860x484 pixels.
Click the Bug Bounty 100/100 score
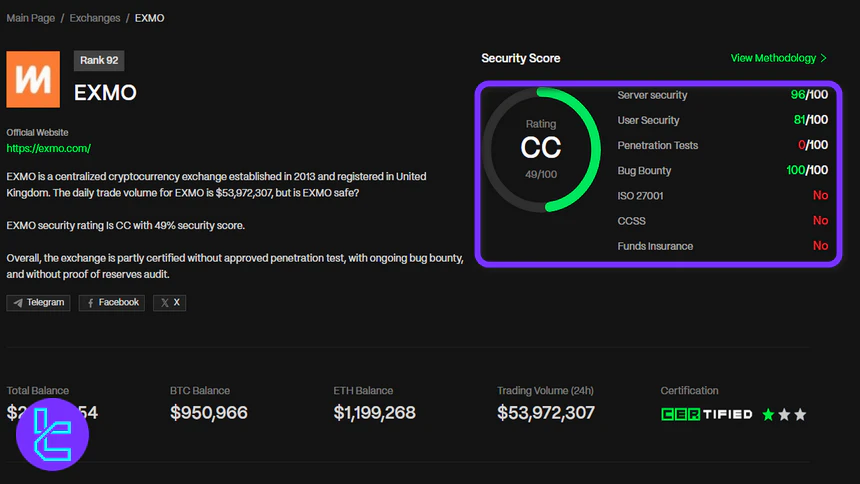808,171
